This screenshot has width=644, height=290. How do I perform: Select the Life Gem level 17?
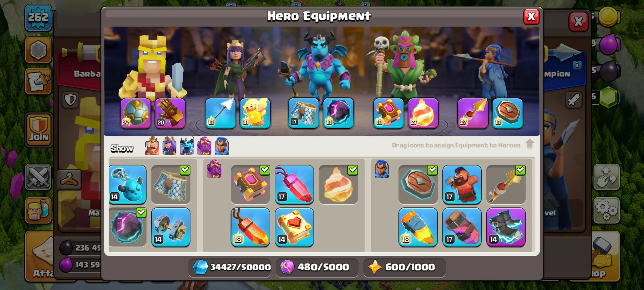point(294,184)
